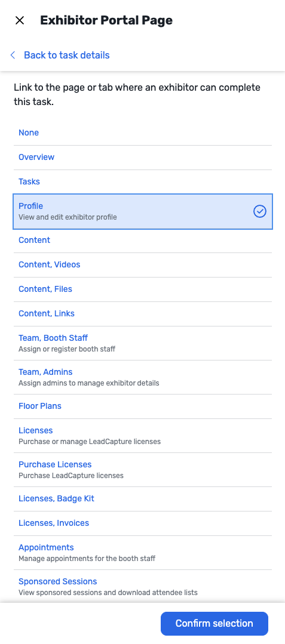Select the None option
The height and width of the screenshot is (644, 285).
[143, 133]
